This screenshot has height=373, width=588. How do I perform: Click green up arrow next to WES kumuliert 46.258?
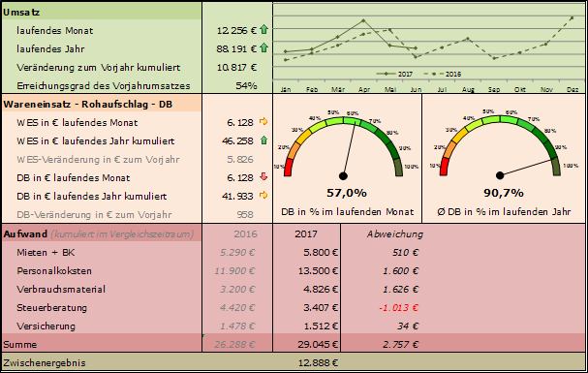click(263, 140)
